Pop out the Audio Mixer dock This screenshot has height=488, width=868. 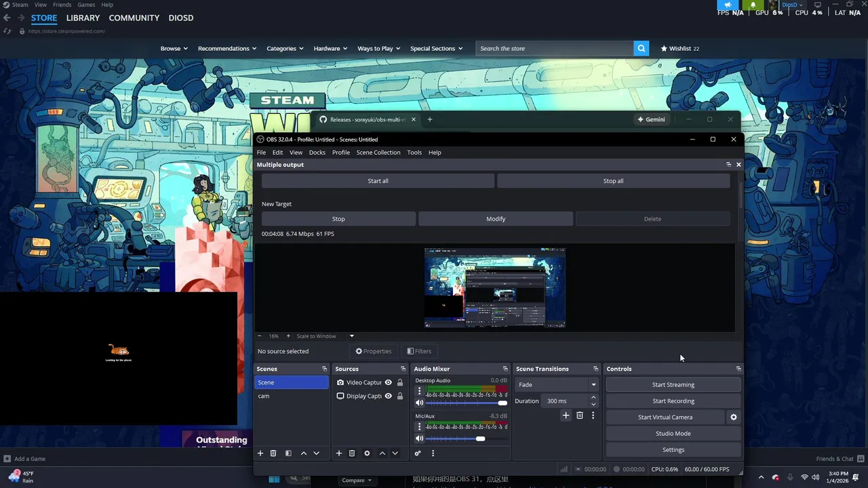click(x=505, y=369)
